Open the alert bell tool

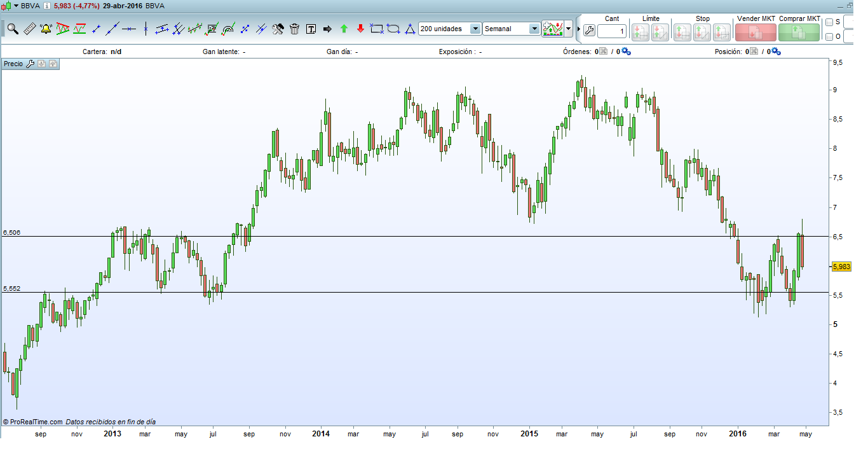(x=46, y=29)
